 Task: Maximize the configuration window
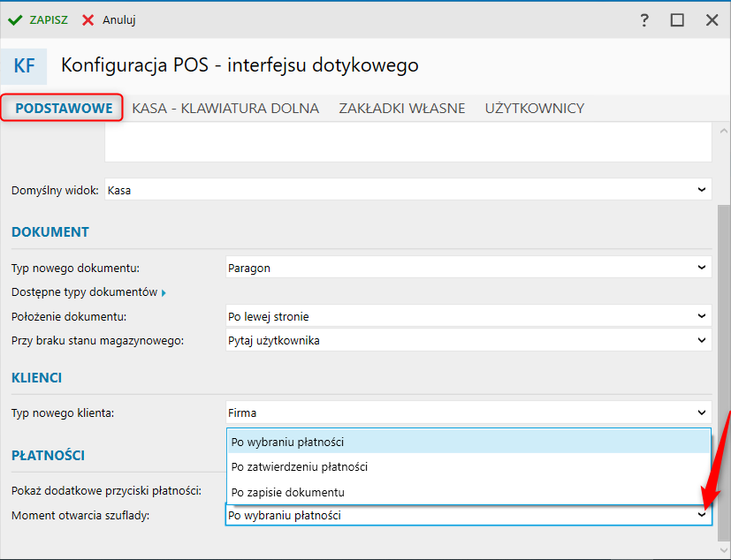tap(677, 19)
